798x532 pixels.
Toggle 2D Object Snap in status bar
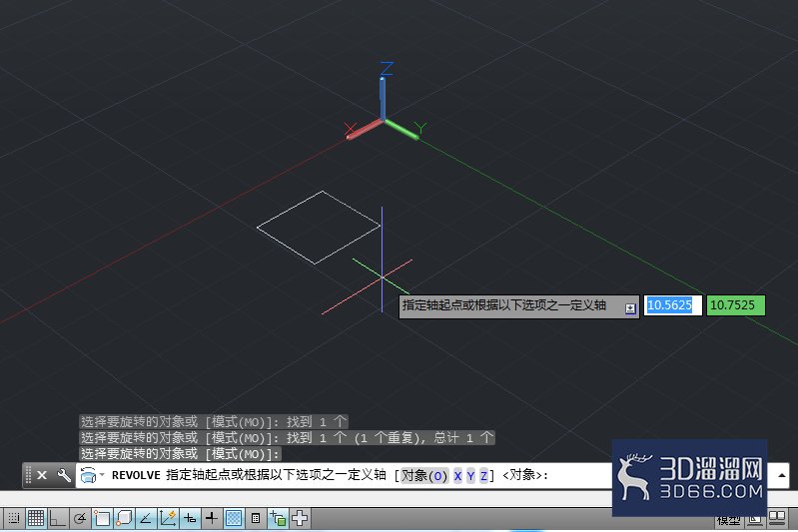(x=101, y=518)
